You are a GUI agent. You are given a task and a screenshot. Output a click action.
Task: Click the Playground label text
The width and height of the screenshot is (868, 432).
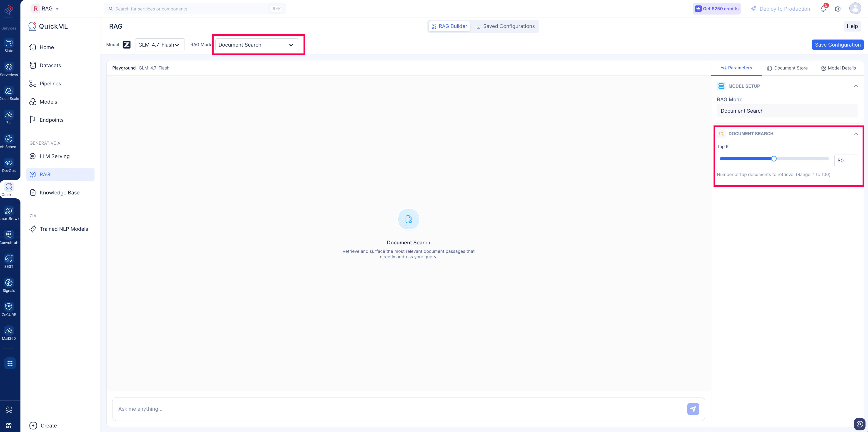point(124,68)
